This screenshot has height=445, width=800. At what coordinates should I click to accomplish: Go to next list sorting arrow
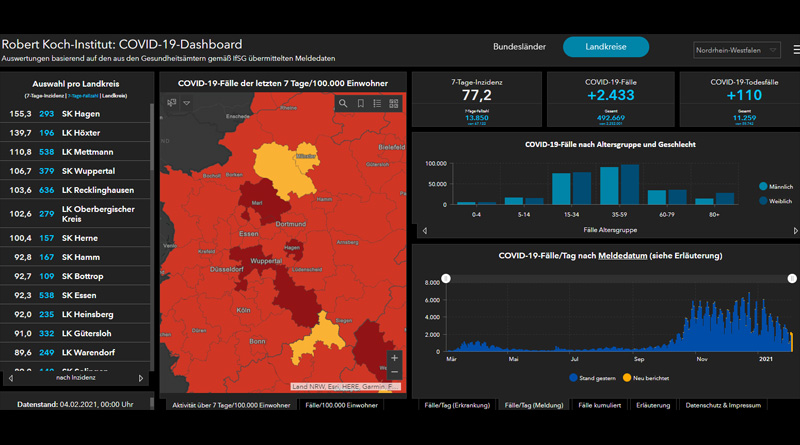pos(141,378)
